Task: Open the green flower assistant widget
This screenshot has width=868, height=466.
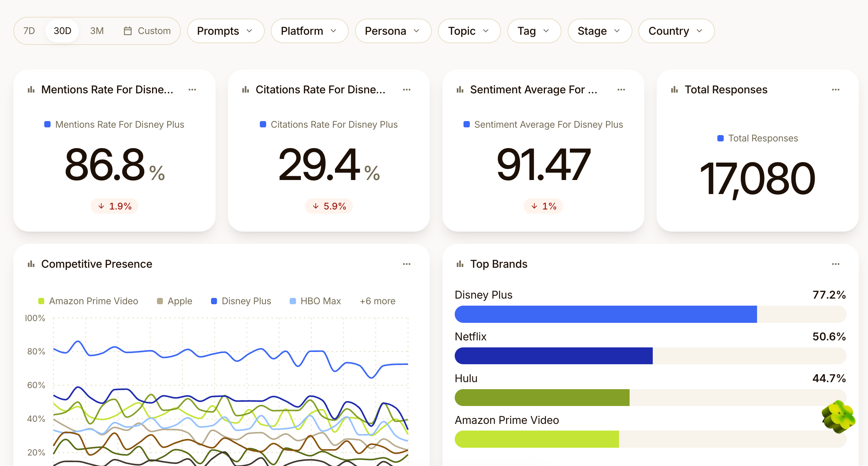Action: [x=839, y=417]
